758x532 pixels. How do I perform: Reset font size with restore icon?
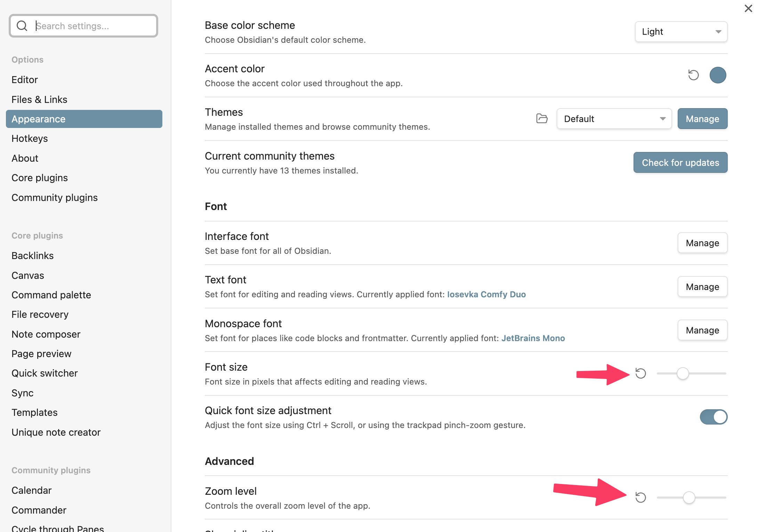coord(640,373)
